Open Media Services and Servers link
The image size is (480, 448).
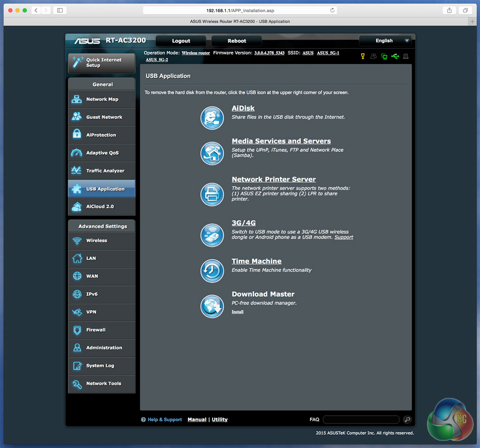(x=281, y=141)
